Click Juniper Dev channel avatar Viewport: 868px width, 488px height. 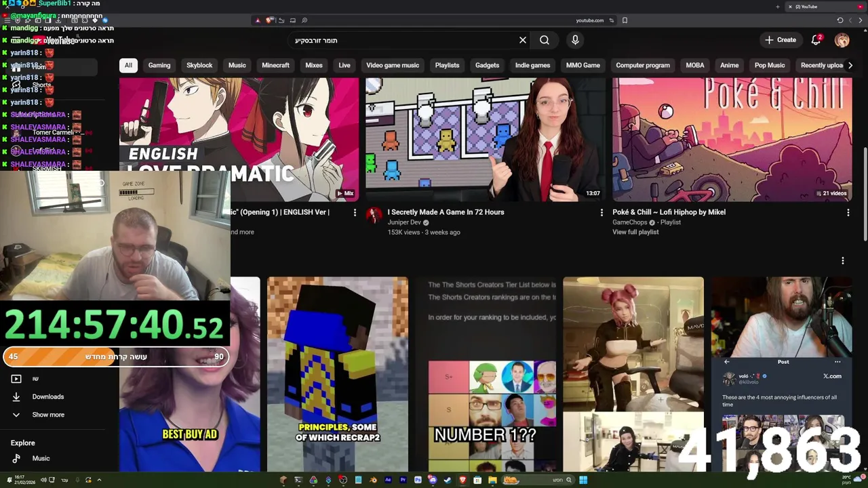tap(374, 216)
